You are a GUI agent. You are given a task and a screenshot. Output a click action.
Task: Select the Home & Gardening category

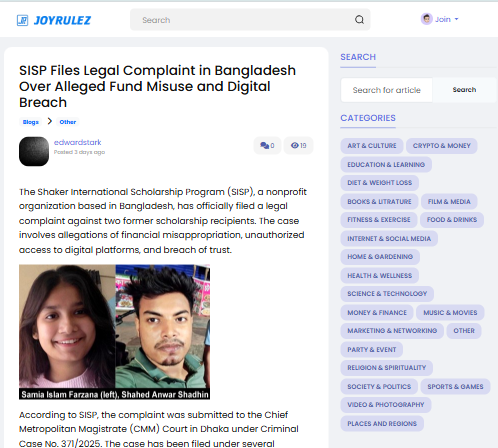click(x=380, y=257)
